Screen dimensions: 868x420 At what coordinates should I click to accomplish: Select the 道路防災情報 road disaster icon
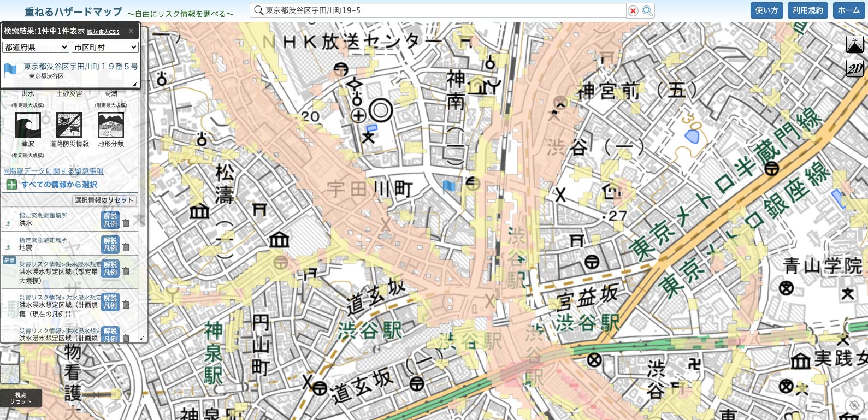click(69, 125)
